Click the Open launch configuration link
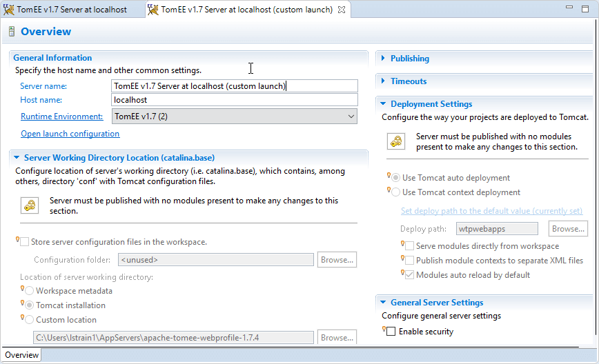Screen dimensions: 599x364 pos(70,134)
